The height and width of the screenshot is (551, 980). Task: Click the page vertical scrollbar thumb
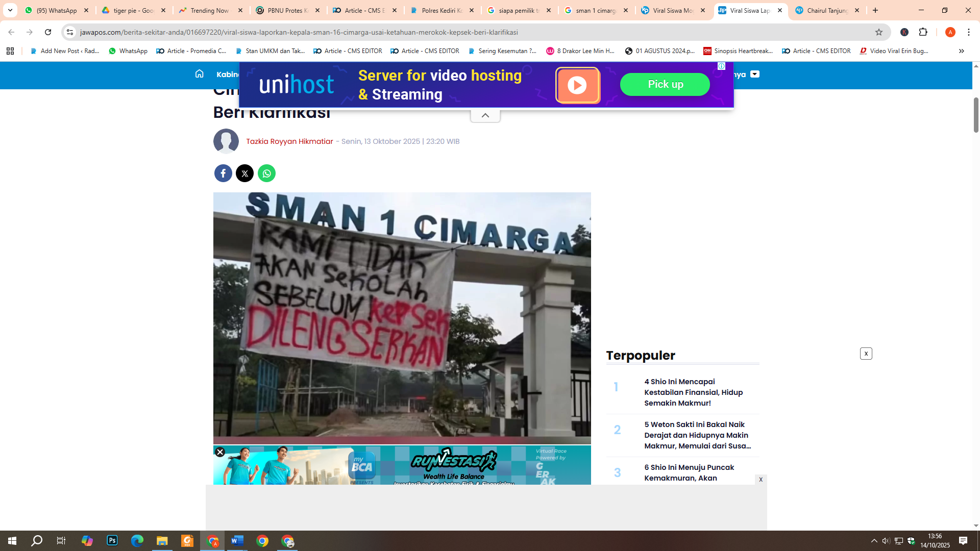click(x=976, y=115)
